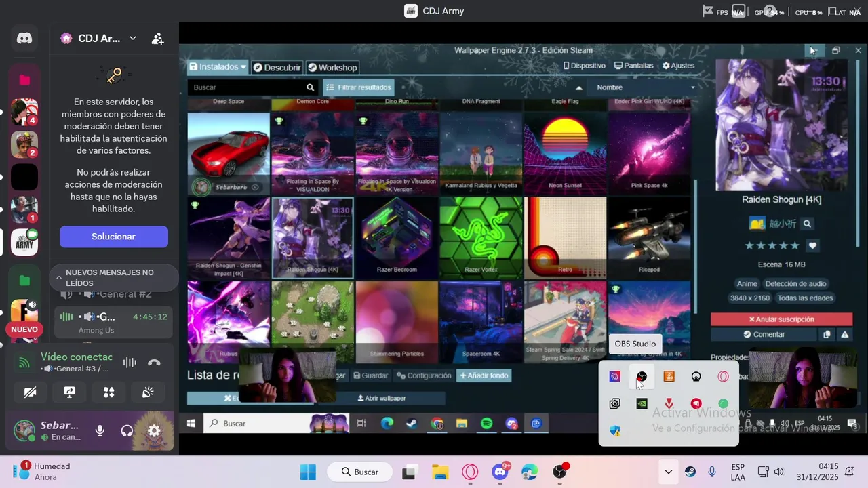Switch to the Workshop tab
Viewport: 868px width, 488px height.
332,68
